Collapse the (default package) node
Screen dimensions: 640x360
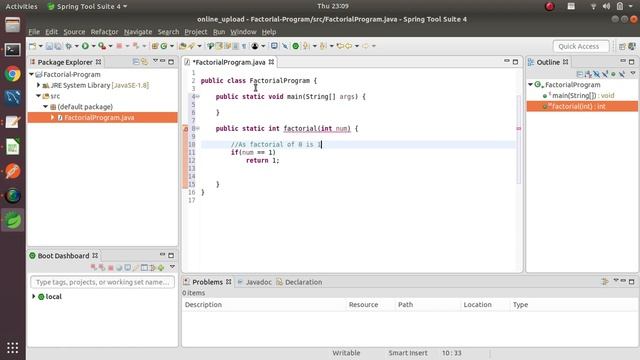(x=46, y=107)
